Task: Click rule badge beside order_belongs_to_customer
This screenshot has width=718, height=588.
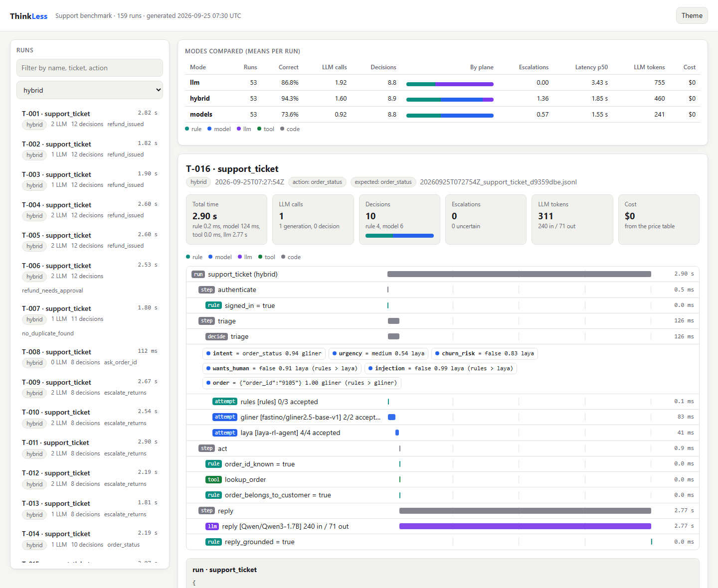Action: (213, 495)
